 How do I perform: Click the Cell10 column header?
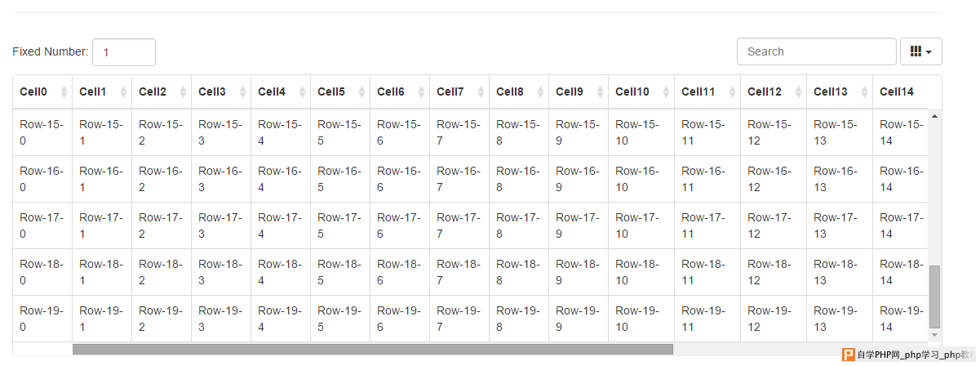[641, 92]
